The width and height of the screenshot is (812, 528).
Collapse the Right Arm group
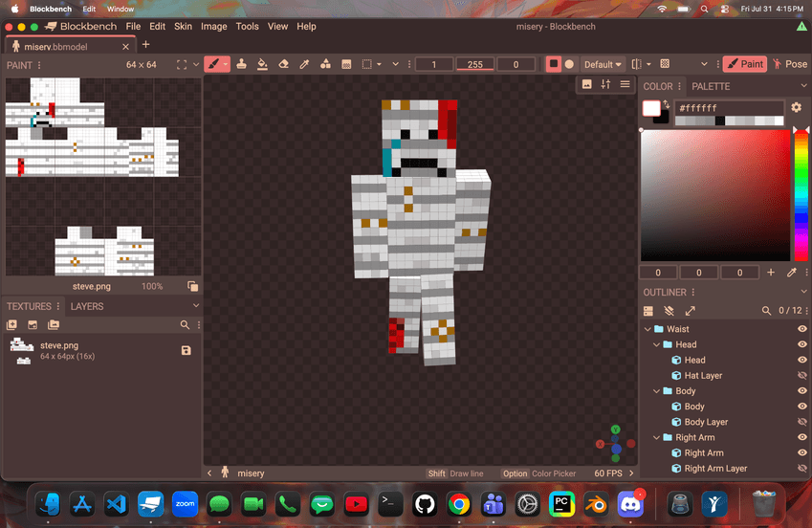(x=657, y=438)
